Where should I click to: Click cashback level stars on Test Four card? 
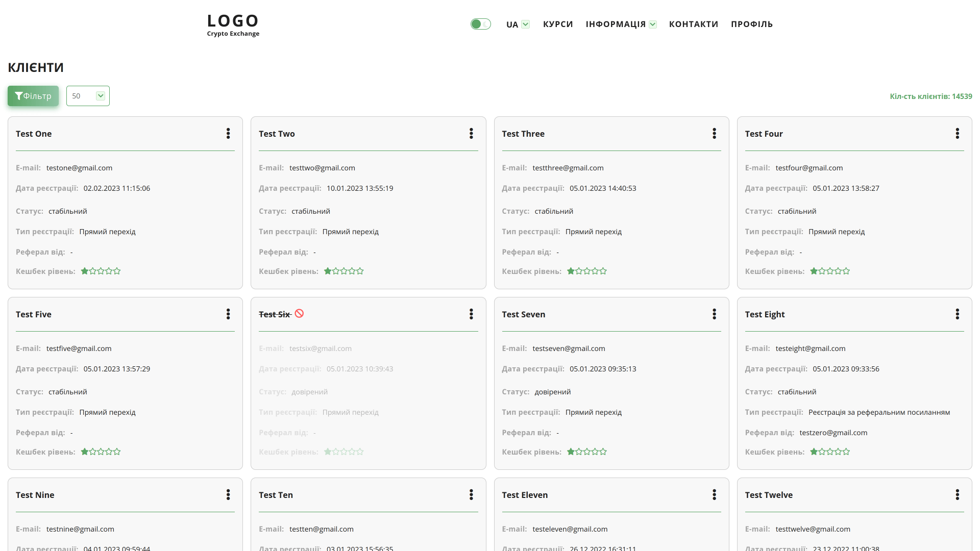coord(830,271)
